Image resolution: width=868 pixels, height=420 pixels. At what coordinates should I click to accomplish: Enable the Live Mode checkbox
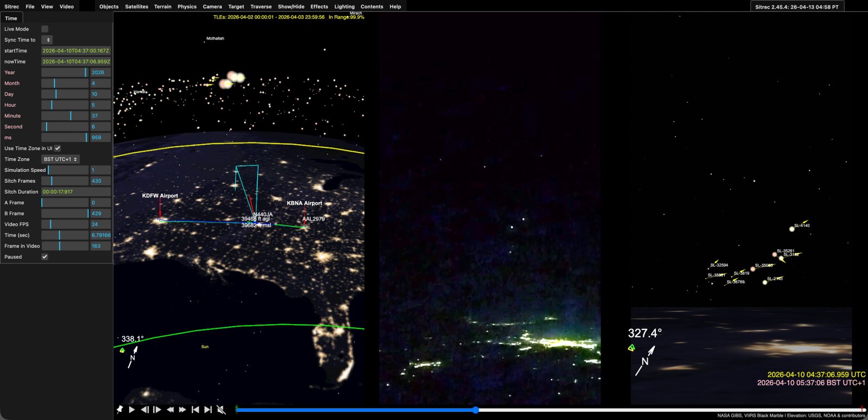(x=45, y=29)
